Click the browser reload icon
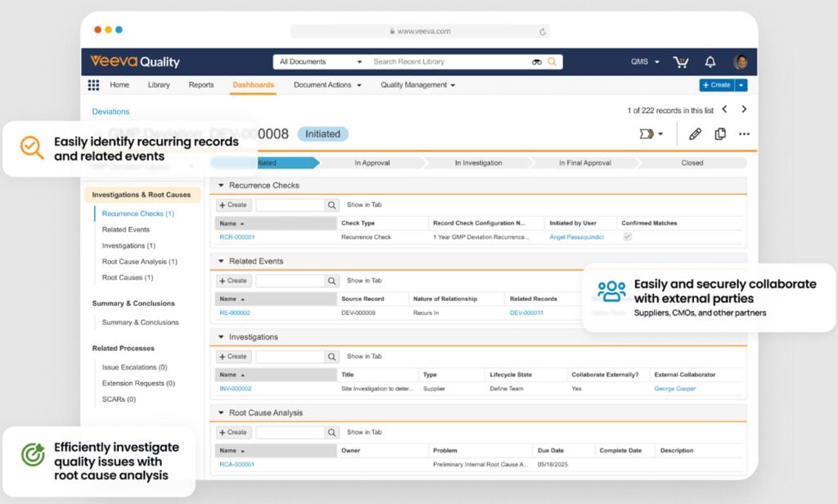Screen dimensions: 838x504 (543, 32)
